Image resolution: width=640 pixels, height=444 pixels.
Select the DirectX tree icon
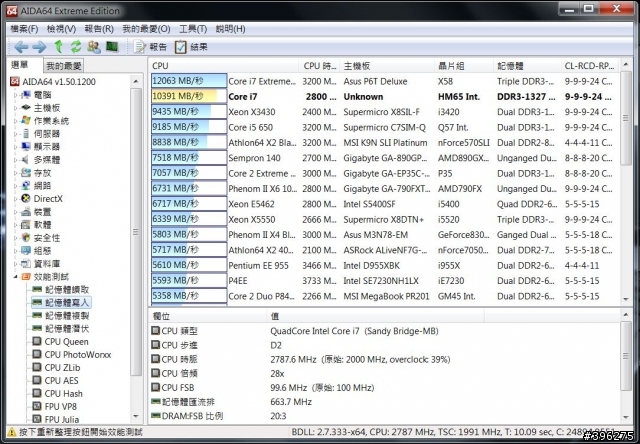pyautogui.click(x=26, y=199)
